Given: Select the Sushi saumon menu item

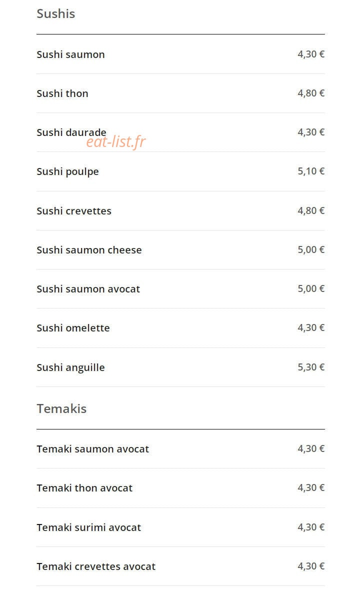Looking at the screenshot, I should click(180, 54).
